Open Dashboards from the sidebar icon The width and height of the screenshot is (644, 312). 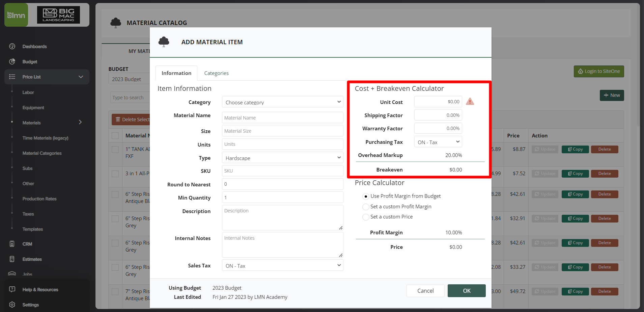[12, 46]
